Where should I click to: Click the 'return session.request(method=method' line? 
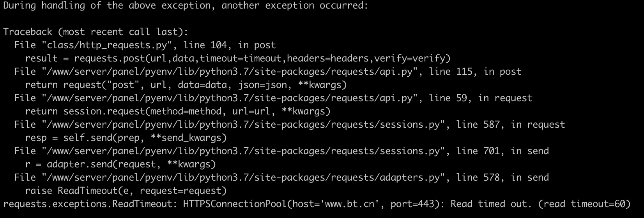coord(178,112)
